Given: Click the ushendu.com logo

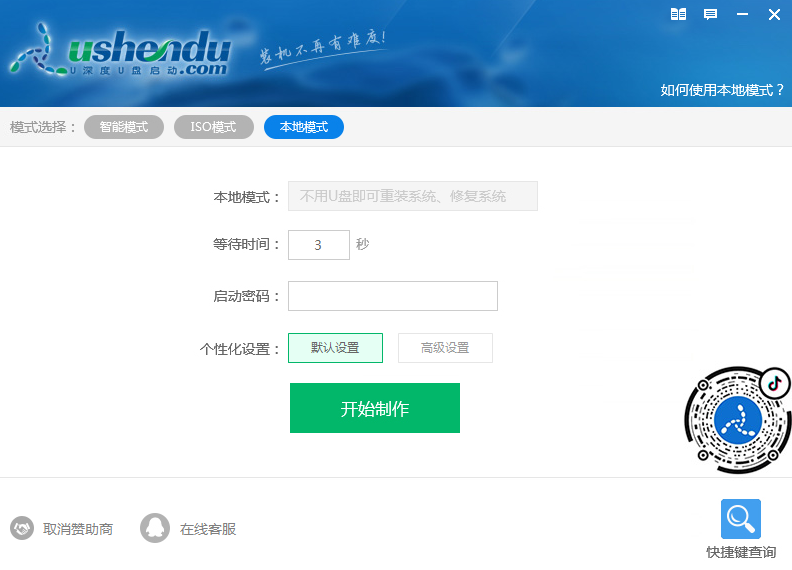Looking at the screenshot, I should point(120,51).
